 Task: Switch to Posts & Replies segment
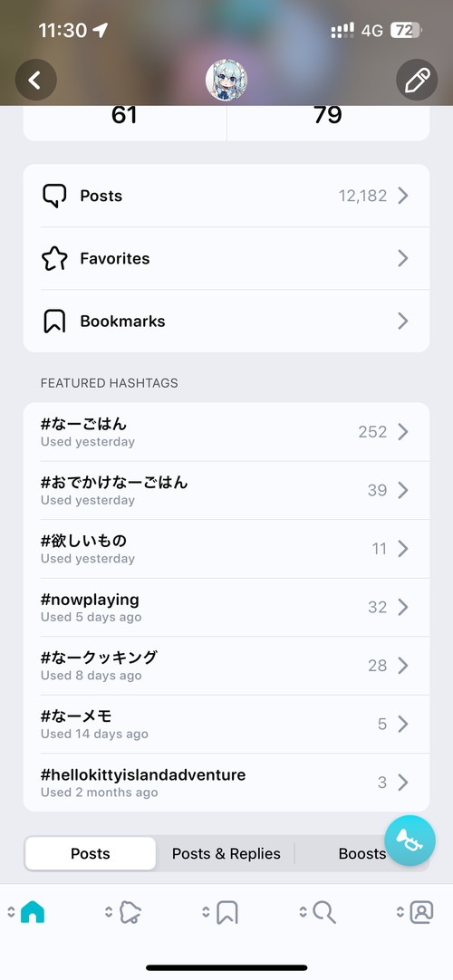(226, 854)
